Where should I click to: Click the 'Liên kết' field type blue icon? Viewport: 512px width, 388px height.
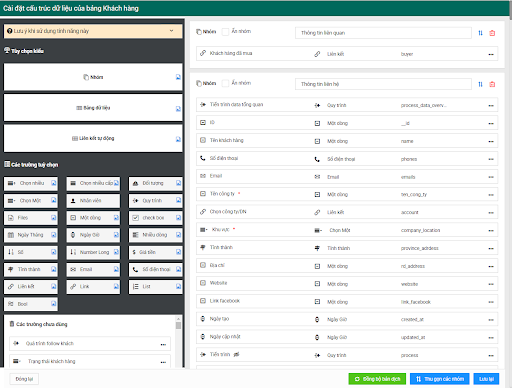tap(54, 286)
